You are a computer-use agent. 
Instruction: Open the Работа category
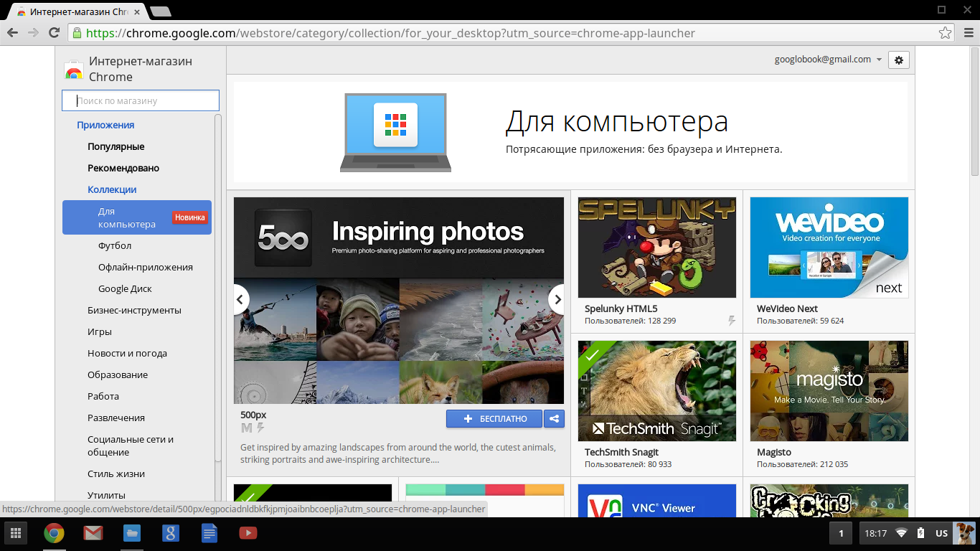(103, 396)
